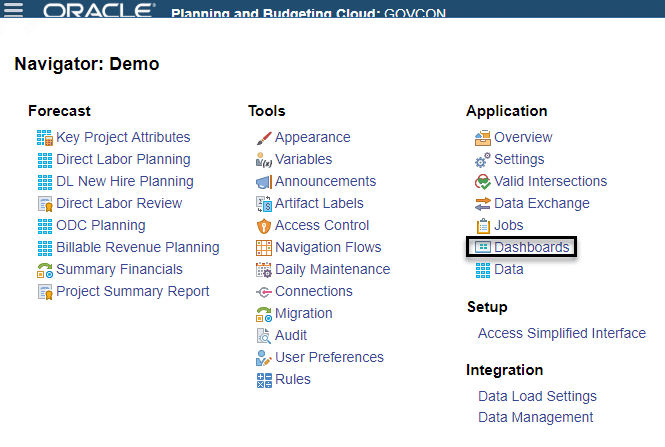The height and width of the screenshot is (447, 665).
Task: Open the Migration link
Action: 304,313
